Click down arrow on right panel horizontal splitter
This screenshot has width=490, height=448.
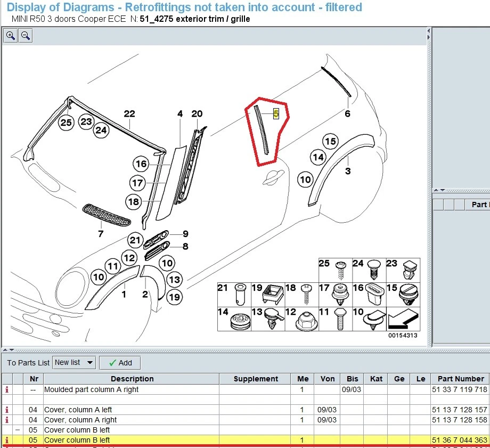(442, 190)
